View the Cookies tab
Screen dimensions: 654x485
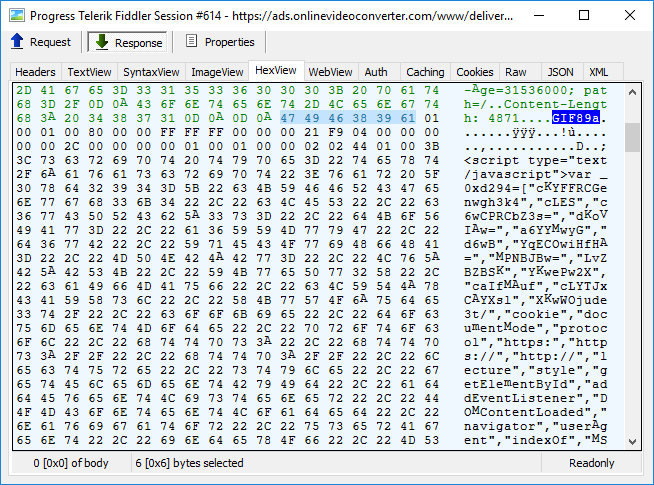pos(475,72)
